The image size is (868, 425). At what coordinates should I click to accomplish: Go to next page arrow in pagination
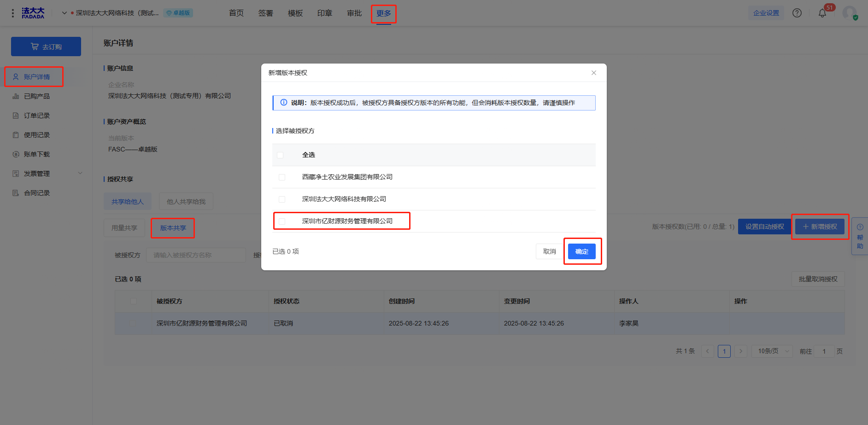[741, 351]
